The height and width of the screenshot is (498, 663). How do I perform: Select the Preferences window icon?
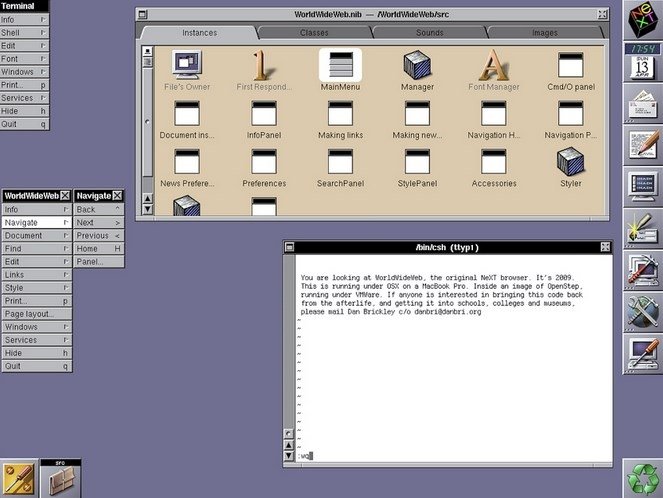tap(264, 161)
